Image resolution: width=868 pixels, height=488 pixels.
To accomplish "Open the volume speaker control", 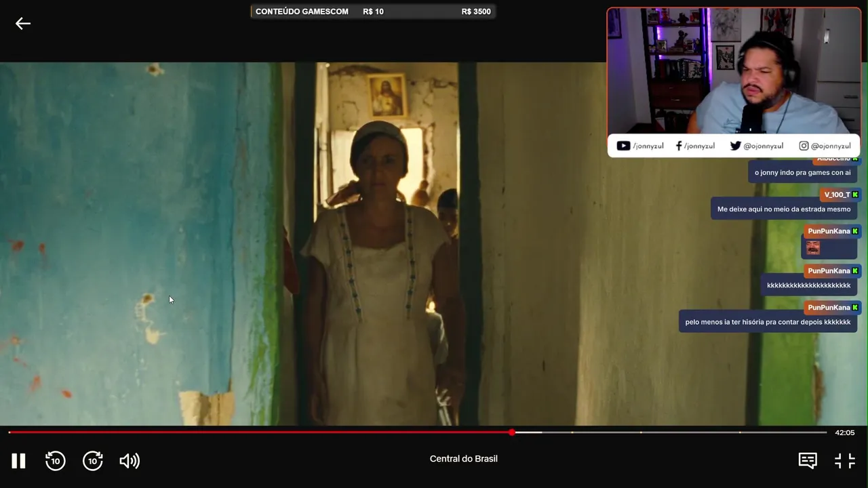I will 130,461.
